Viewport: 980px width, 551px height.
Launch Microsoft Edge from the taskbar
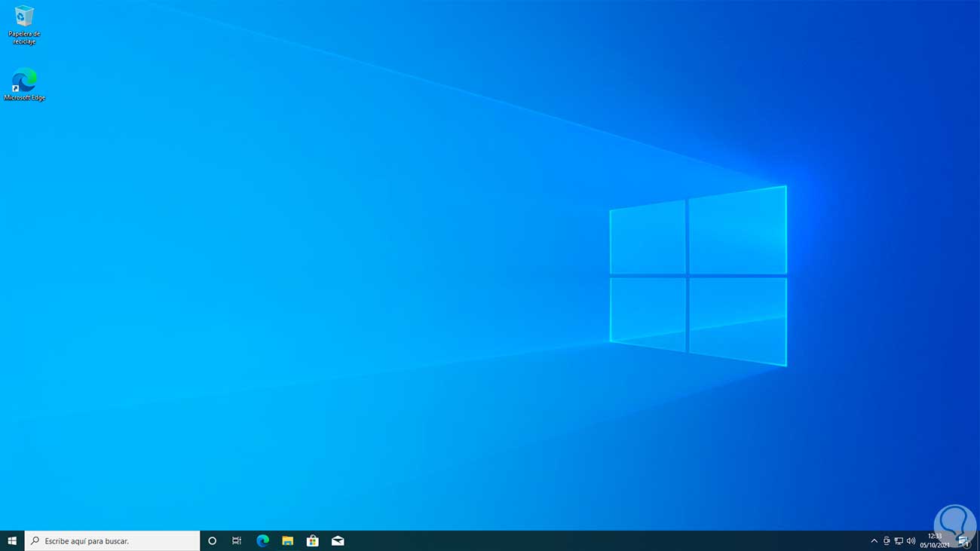point(262,540)
